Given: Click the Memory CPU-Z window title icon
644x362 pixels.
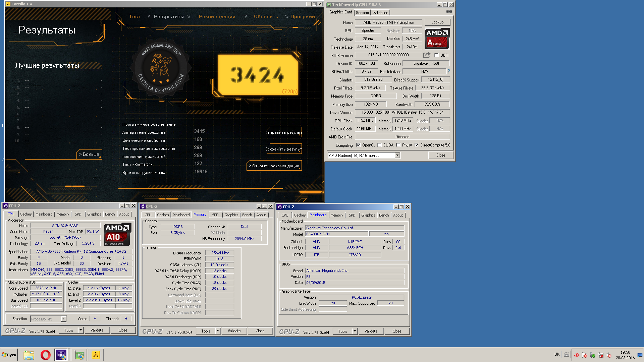Looking at the screenshot, I should point(143,206).
